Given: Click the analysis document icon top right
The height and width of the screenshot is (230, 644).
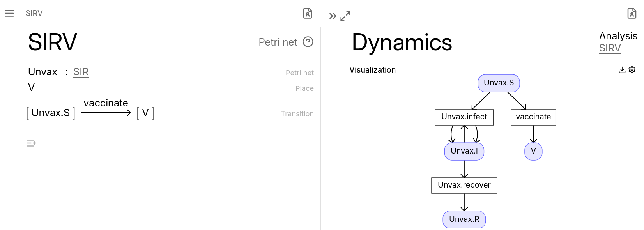Looking at the screenshot, I should pos(632,13).
